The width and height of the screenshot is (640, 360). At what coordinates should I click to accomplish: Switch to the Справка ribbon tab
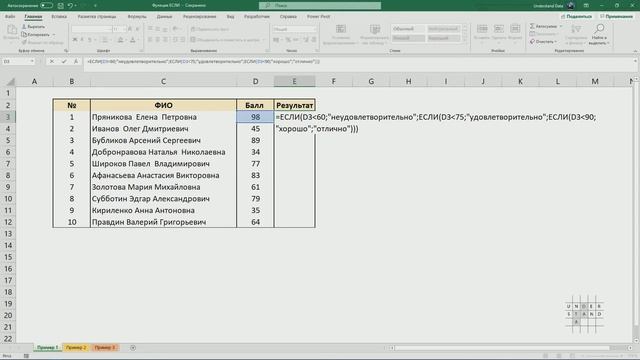tap(288, 17)
